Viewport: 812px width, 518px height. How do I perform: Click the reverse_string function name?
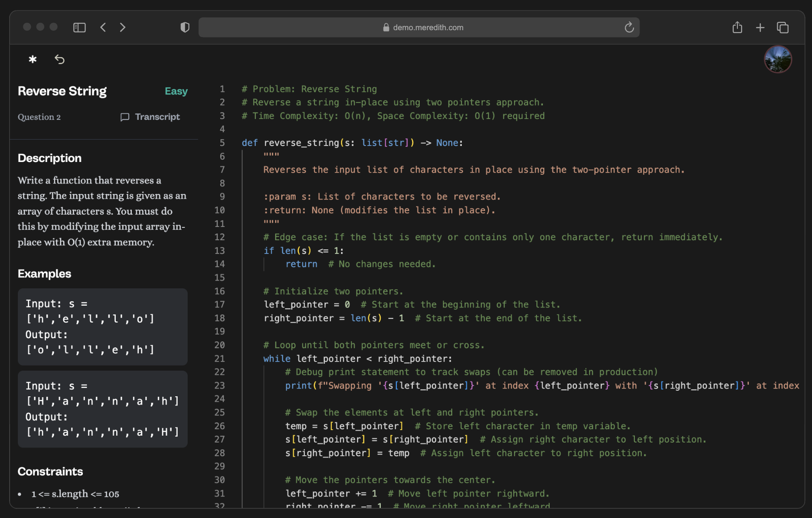pos(301,143)
